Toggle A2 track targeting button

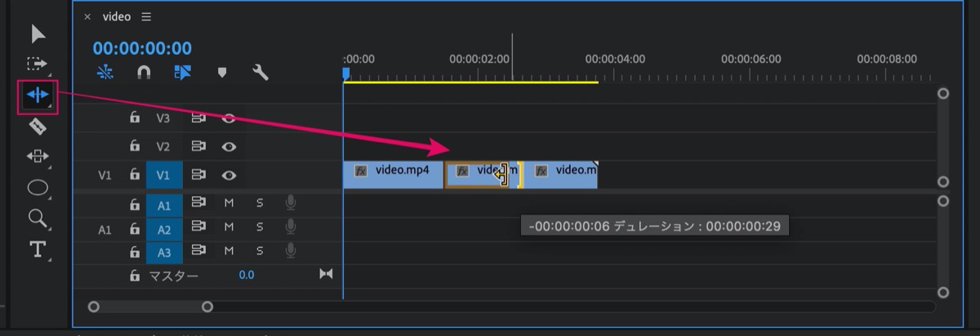pos(164,229)
